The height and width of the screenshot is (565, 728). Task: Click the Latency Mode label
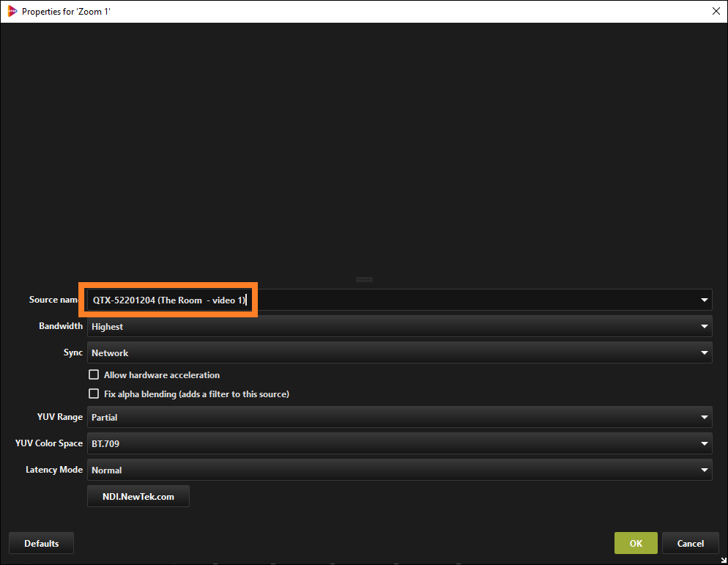tap(54, 470)
